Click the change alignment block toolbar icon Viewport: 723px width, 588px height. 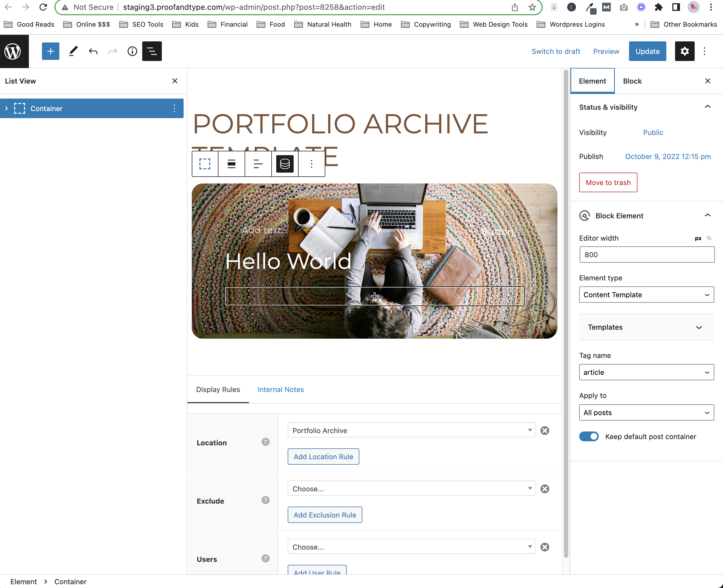pos(232,164)
